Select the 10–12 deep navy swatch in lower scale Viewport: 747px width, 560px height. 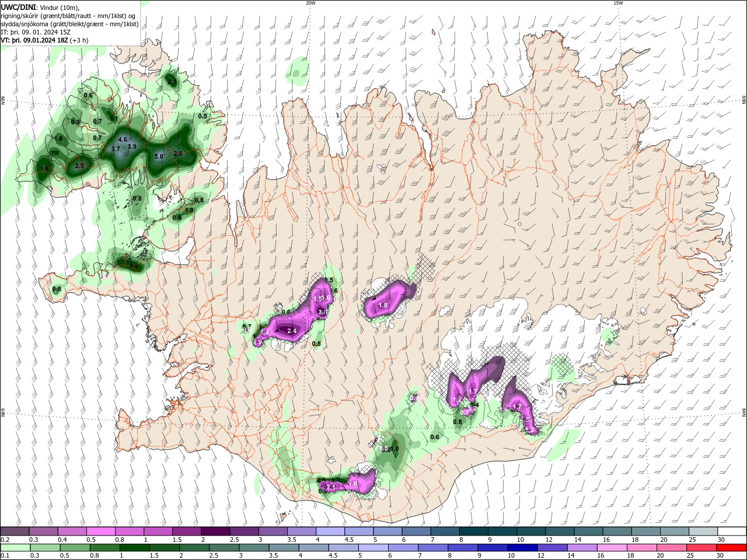pos(522,548)
